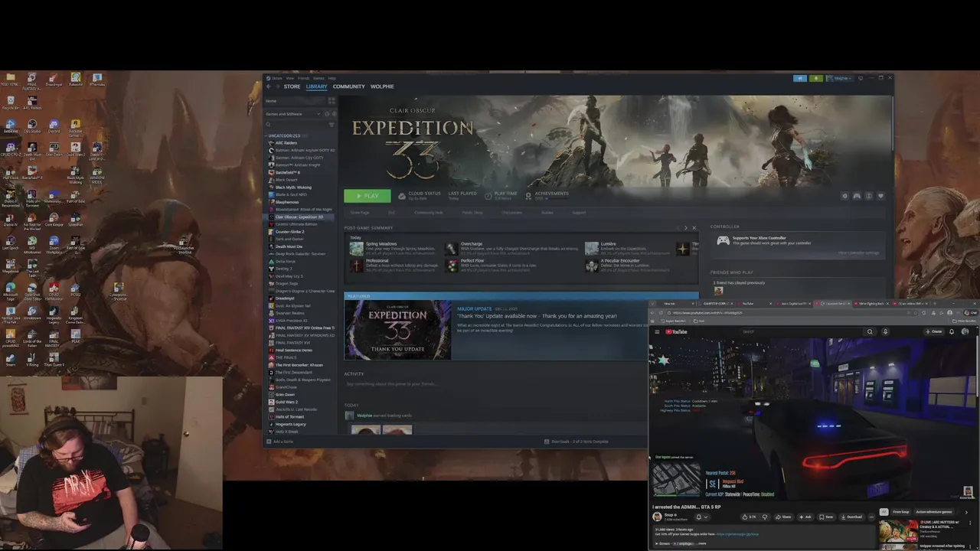
Task: Save the video to a playlist
Action: point(826,517)
